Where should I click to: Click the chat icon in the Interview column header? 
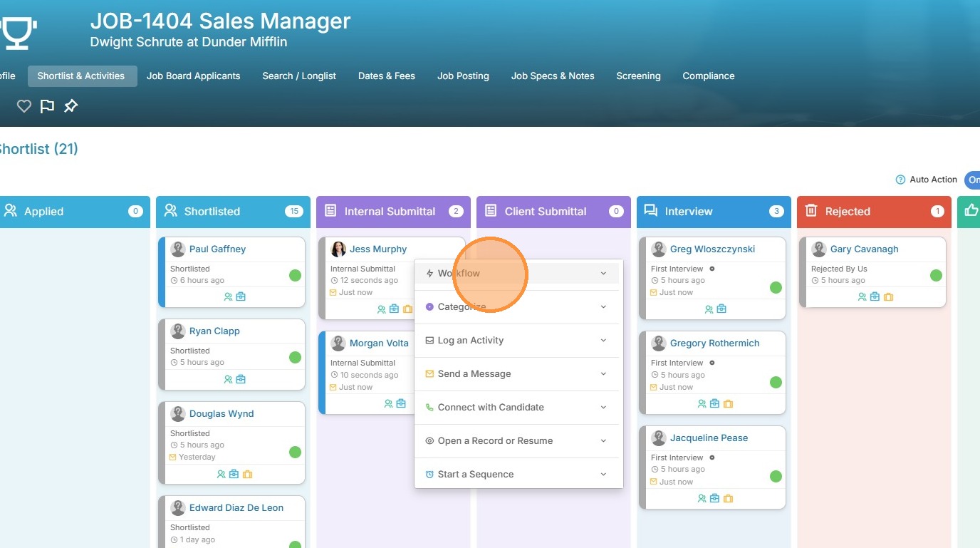pos(650,211)
